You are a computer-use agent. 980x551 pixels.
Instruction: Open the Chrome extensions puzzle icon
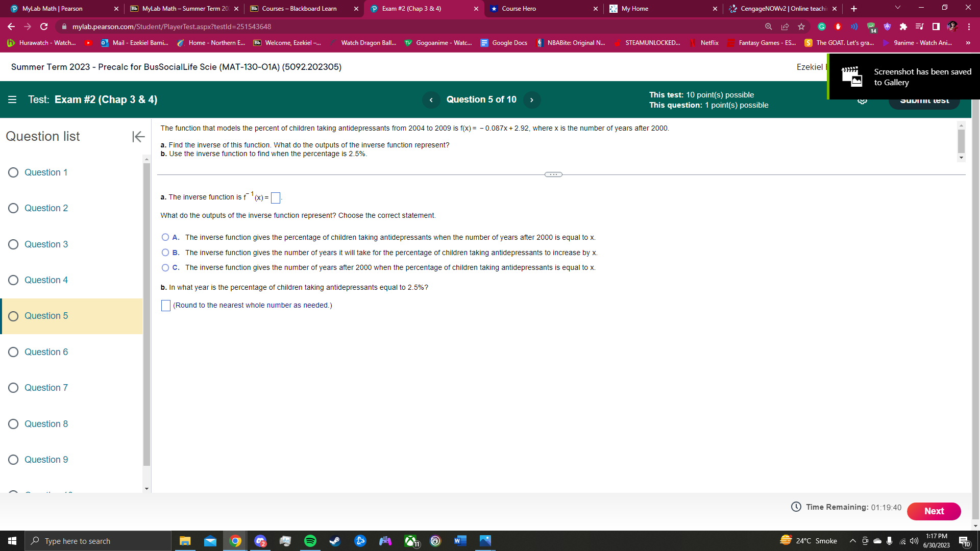click(903, 26)
